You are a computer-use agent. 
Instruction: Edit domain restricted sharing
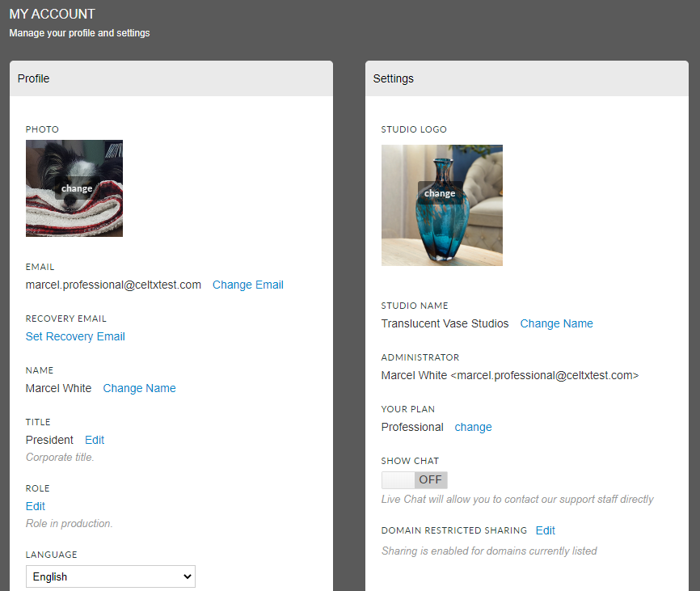(x=545, y=530)
